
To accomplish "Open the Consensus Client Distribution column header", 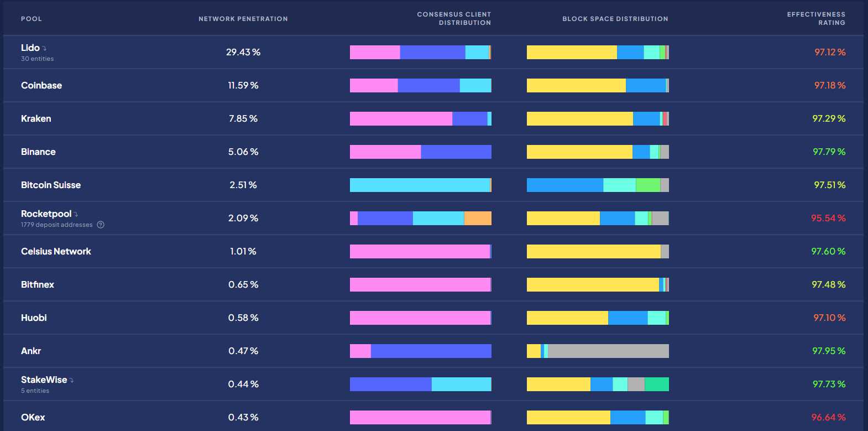I will pos(453,18).
